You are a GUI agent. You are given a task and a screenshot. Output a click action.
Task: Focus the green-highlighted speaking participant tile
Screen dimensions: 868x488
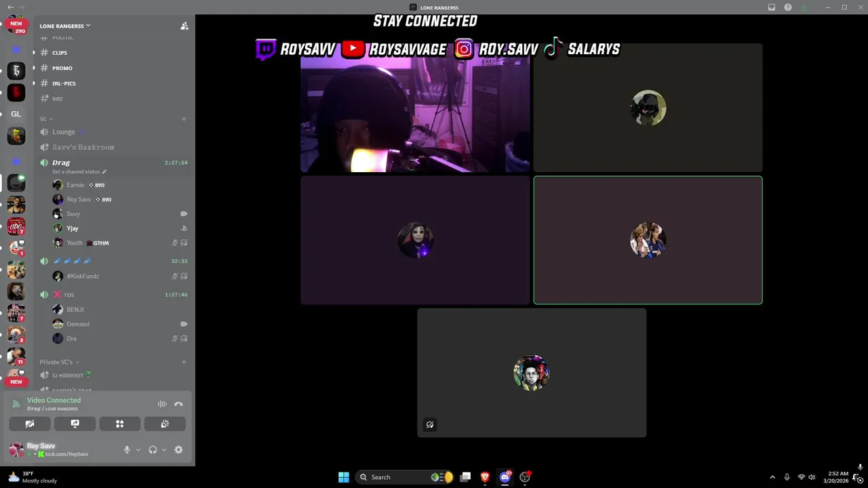pos(648,240)
